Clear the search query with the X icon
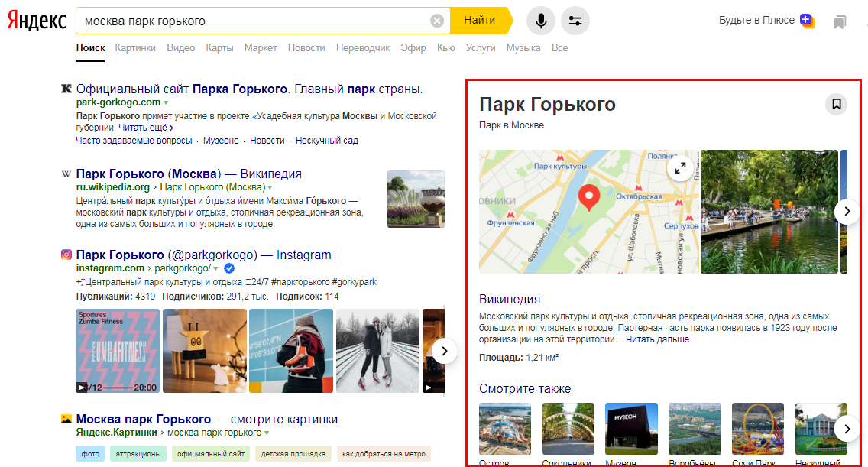 click(437, 21)
